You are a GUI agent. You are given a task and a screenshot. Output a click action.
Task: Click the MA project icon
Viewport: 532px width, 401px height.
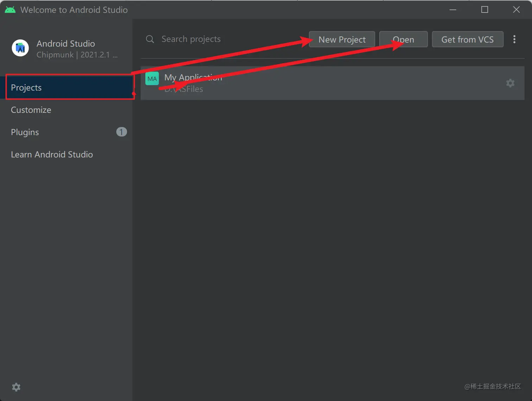[x=152, y=78]
